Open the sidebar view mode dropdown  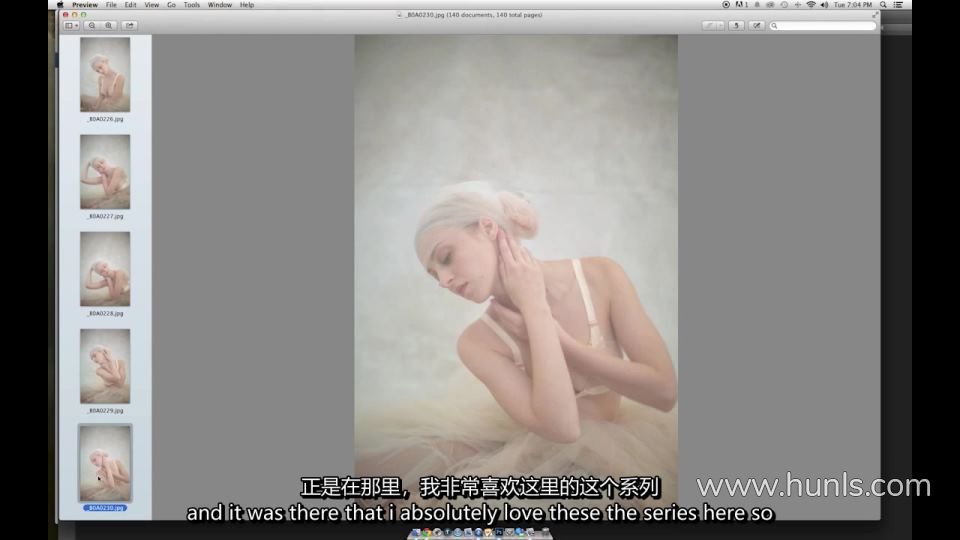coord(71,26)
